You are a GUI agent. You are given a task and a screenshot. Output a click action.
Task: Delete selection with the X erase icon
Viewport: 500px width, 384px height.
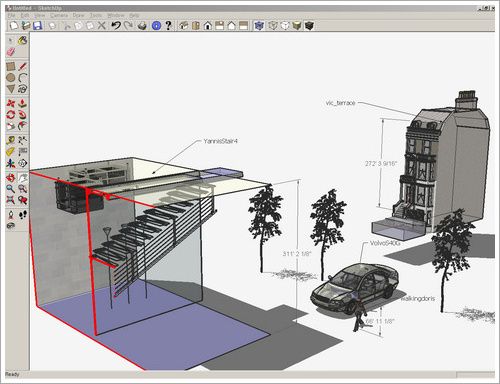tap(102, 25)
